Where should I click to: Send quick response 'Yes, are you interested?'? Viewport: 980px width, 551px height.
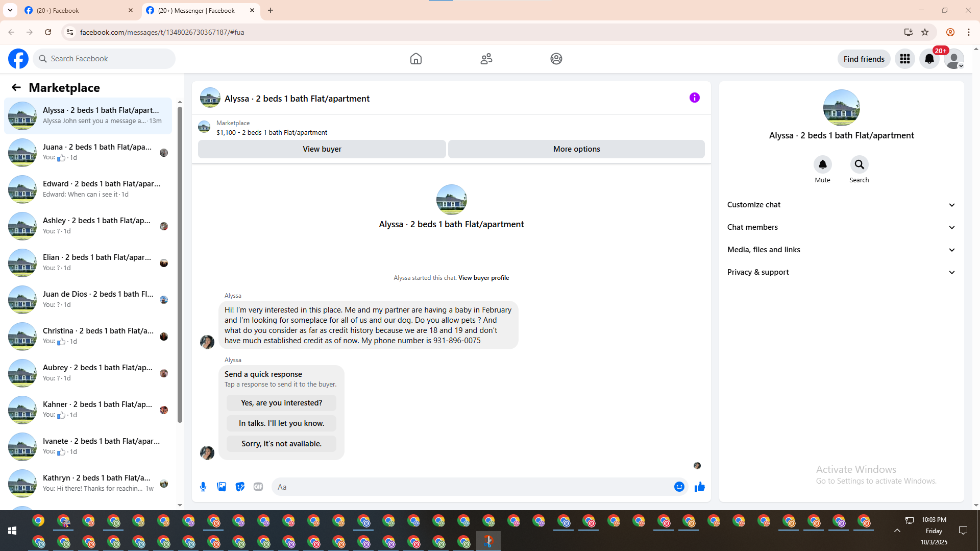[x=282, y=403]
